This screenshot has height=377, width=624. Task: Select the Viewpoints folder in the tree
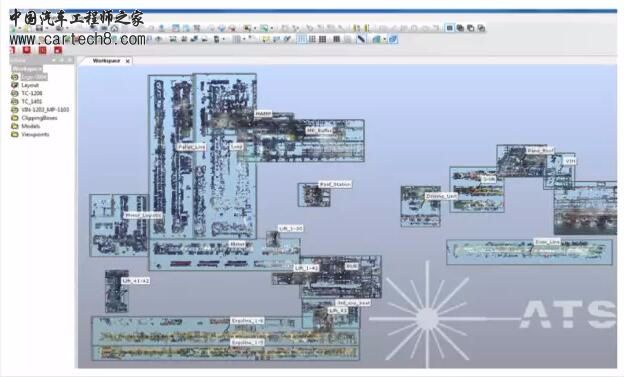pos(35,135)
